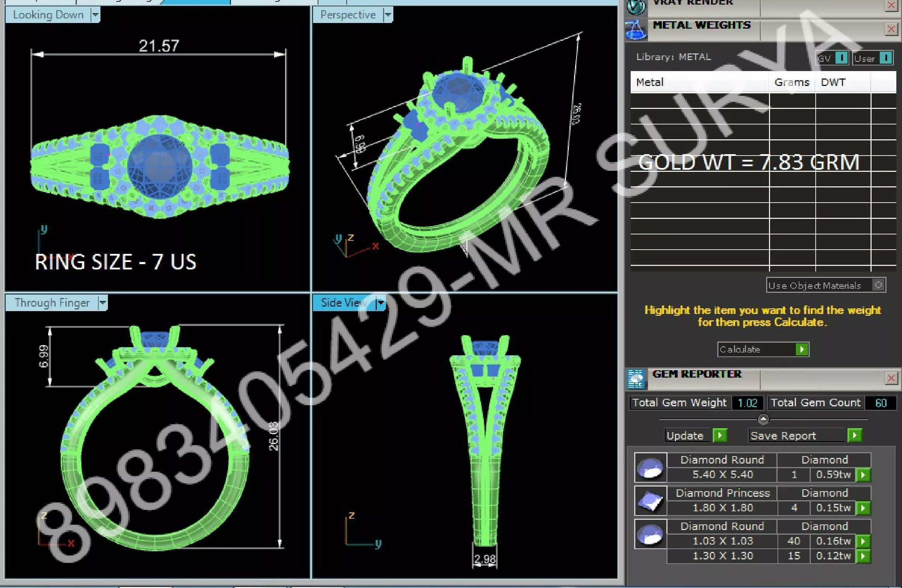Click green arrow next to 0.15tw
Screen dimensions: 902x588
863,508
